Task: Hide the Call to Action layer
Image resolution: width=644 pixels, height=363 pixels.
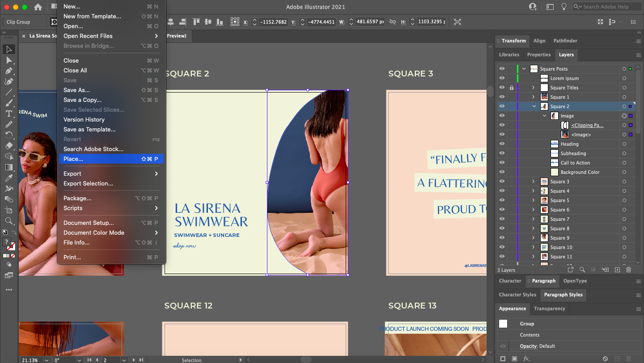Action: click(502, 163)
